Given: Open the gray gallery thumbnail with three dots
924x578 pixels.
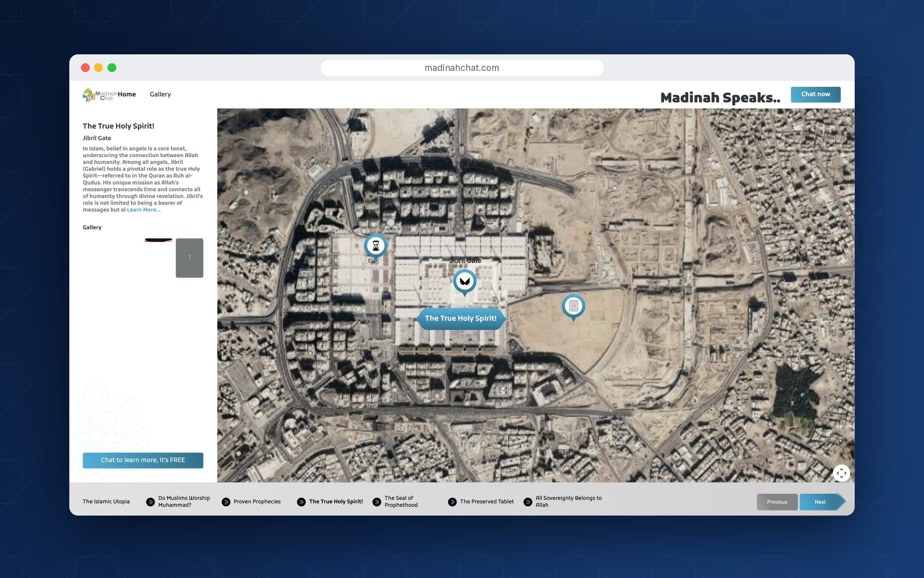Looking at the screenshot, I should [x=189, y=258].
